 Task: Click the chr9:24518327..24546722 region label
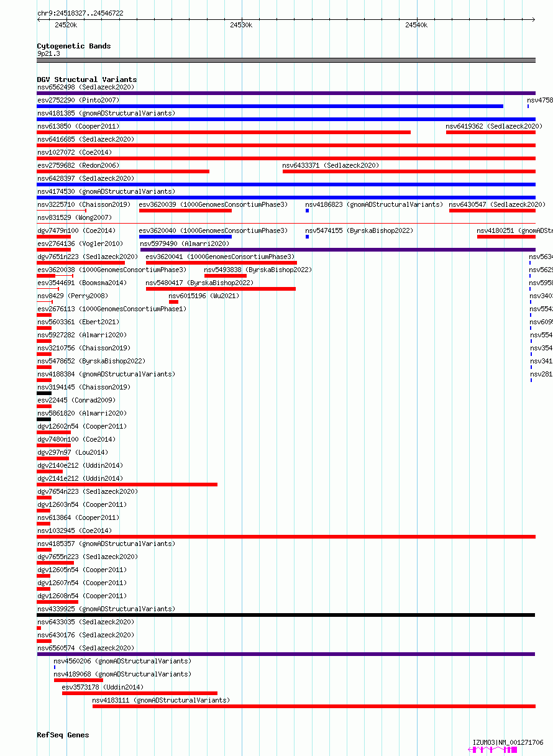tap(80, 13)
